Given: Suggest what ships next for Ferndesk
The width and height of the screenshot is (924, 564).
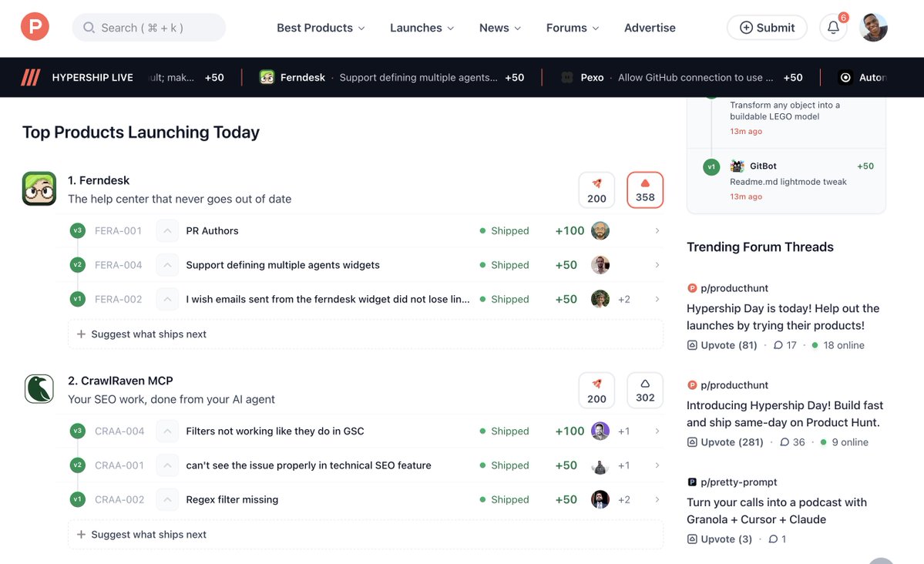Looking at the screenshot, I should [x=365, y=334].
